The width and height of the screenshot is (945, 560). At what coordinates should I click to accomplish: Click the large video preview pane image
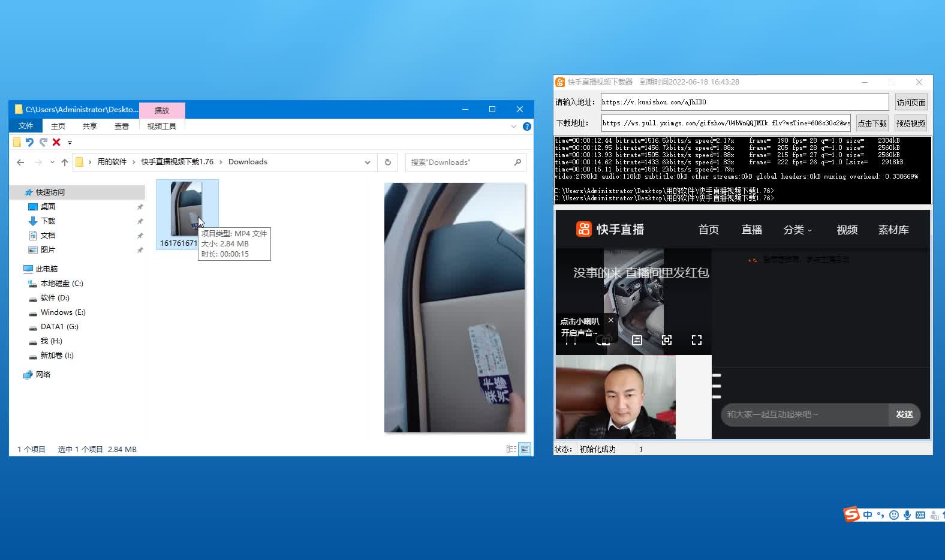coord(455,308)
